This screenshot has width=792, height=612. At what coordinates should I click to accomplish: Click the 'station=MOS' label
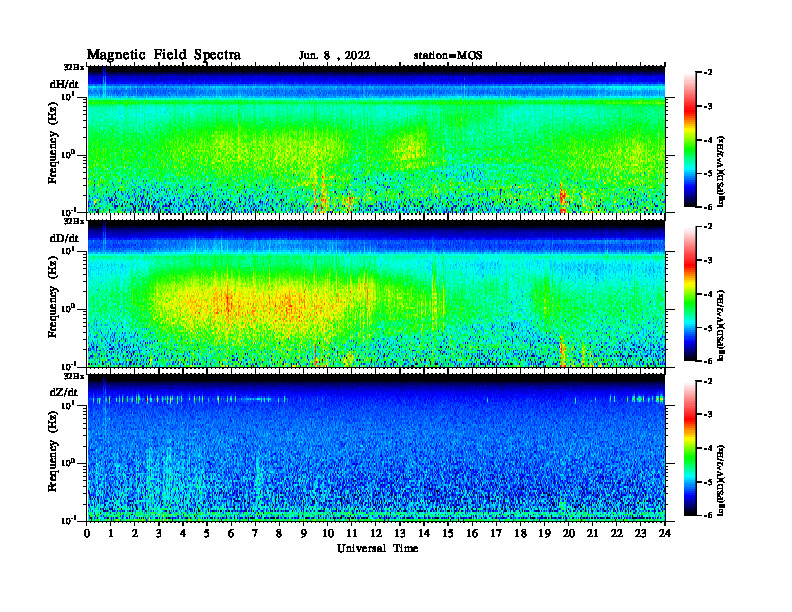448,56
